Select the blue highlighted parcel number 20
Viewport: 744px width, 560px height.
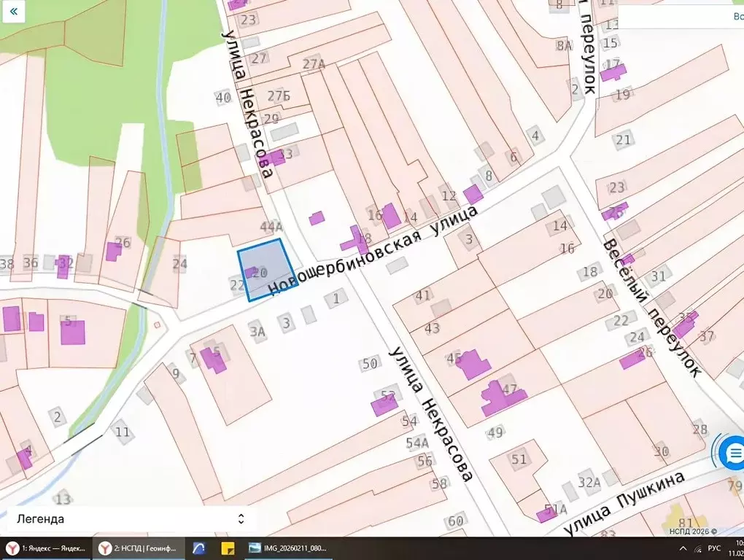[266, 268]
